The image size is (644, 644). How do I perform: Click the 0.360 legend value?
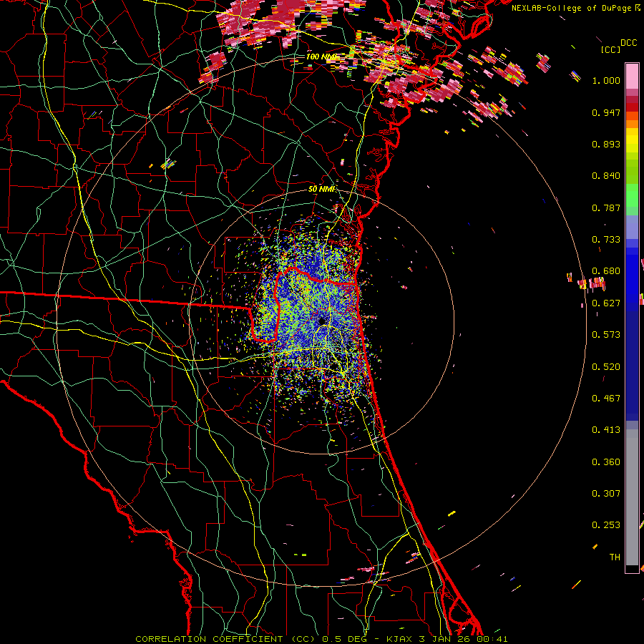point(606,462)
